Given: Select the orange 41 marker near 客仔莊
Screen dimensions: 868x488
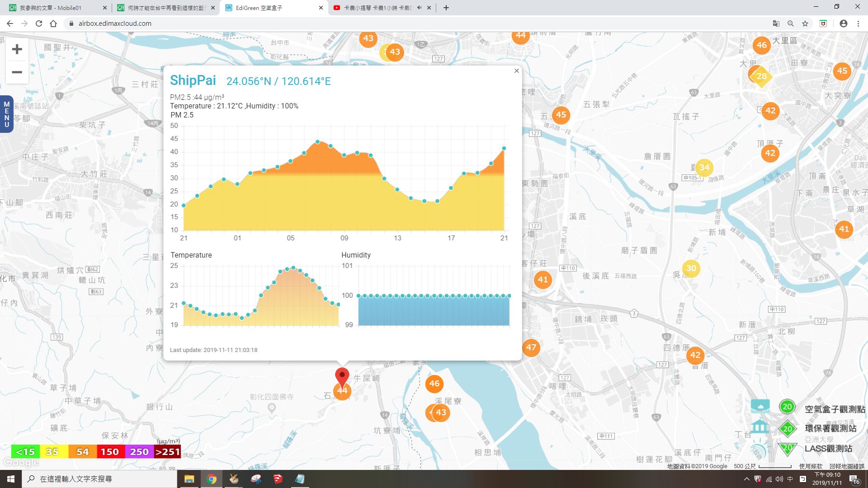Looking at the screenshot, I should (543, 280).
